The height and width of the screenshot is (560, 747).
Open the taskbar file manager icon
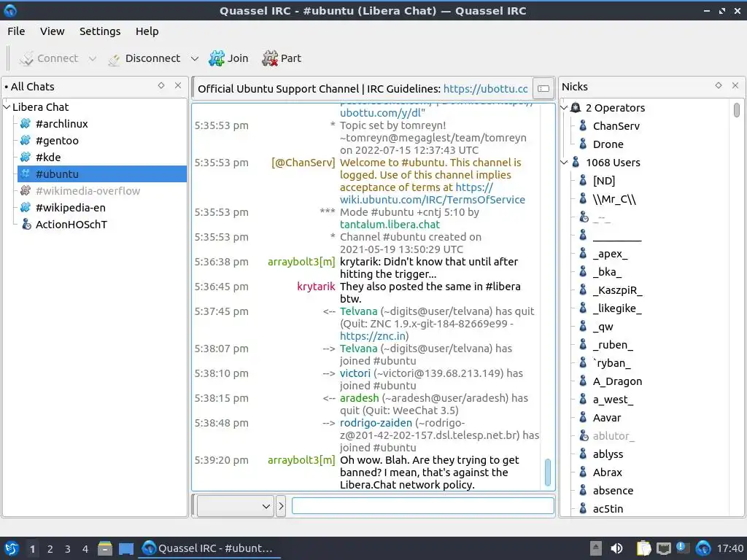105,548
